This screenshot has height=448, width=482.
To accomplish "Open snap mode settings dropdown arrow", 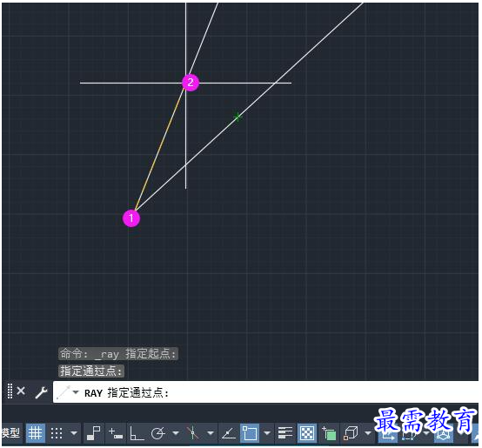I will pos(74,433).
